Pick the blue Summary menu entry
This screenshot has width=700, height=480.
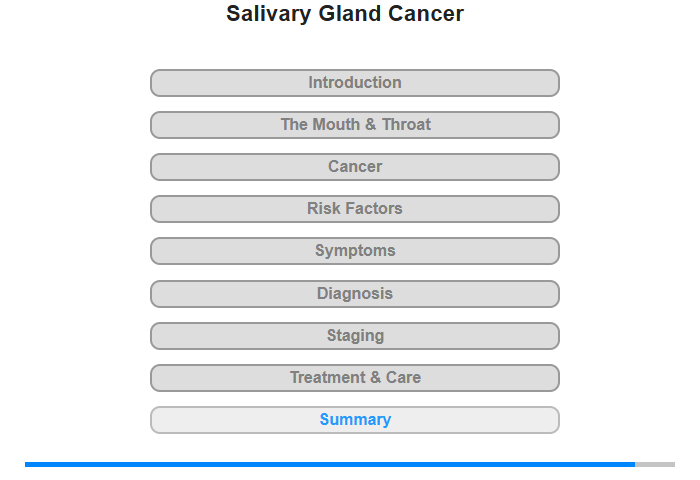click(355, 420)
